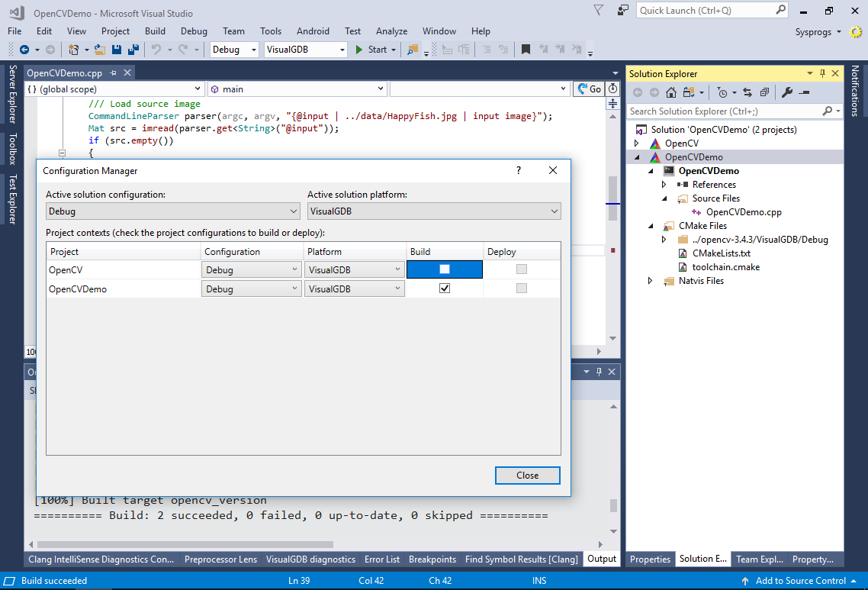Open the Active solution configuration dropdown
Image resolution: width=868 pixels, height=590 pixels.
pos(173,211)
